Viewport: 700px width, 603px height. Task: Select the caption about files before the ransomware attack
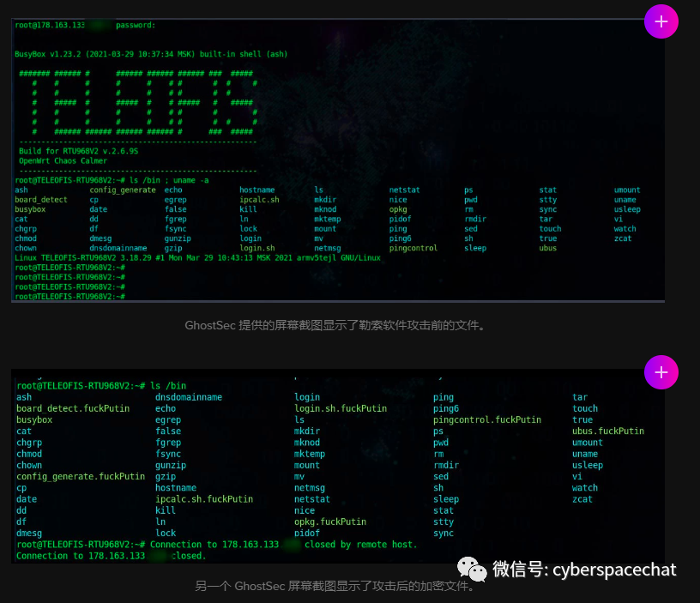pyautogui.click(x=335, y=325)
